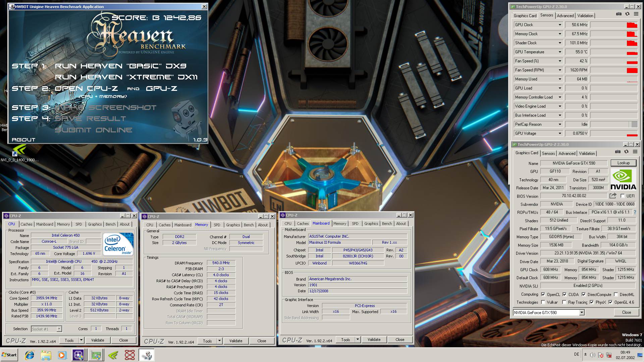Open hamburger menu in GPU-Z Graphics Card window
Screen dimensions: 644x362
tap(635, 152)
